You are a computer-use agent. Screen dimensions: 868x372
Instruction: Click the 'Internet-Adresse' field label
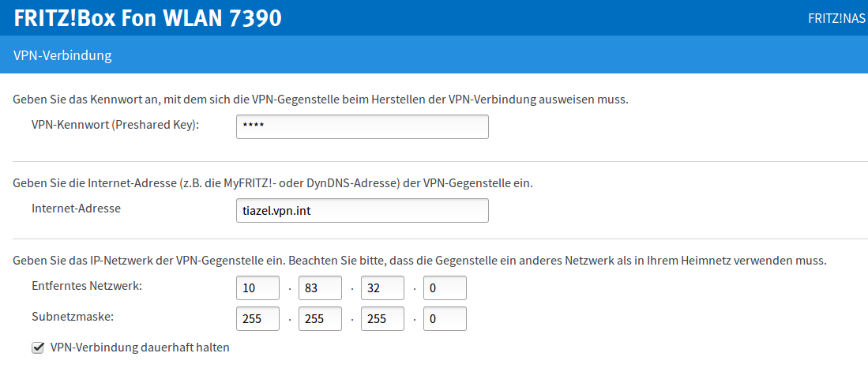[76, 209]
